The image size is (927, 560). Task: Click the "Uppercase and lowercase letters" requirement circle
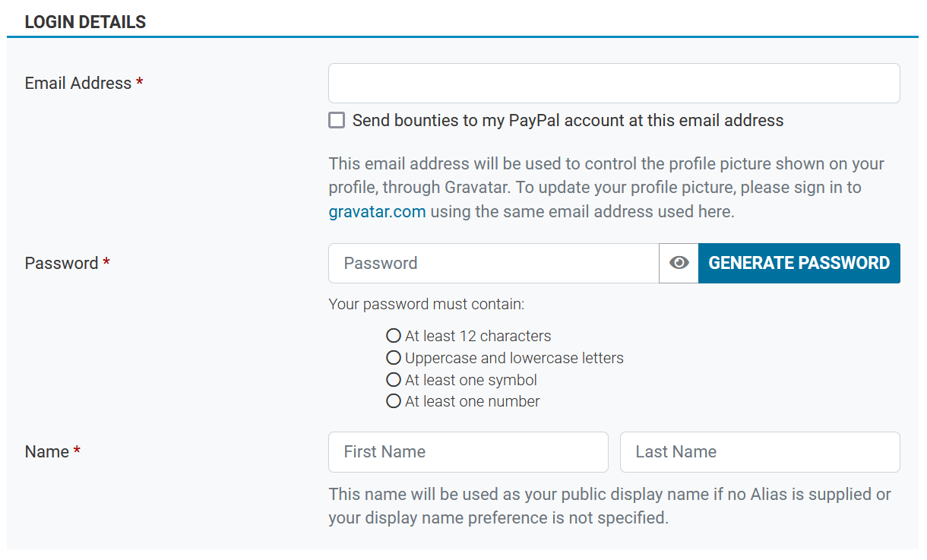point(394,357)
